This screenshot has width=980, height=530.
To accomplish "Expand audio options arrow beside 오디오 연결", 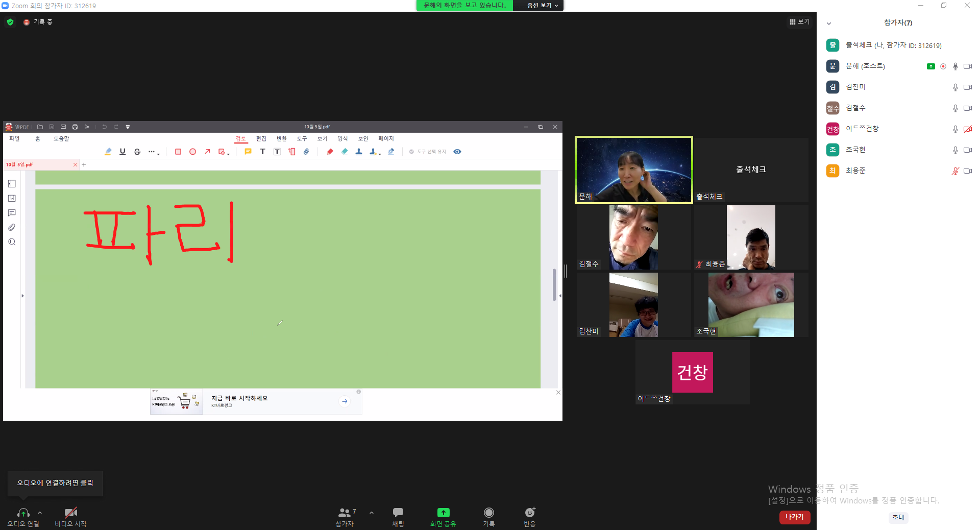I will tap(40, 513).
